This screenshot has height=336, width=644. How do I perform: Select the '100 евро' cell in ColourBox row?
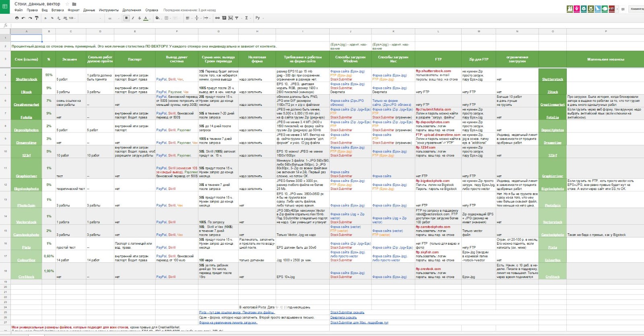218,256
